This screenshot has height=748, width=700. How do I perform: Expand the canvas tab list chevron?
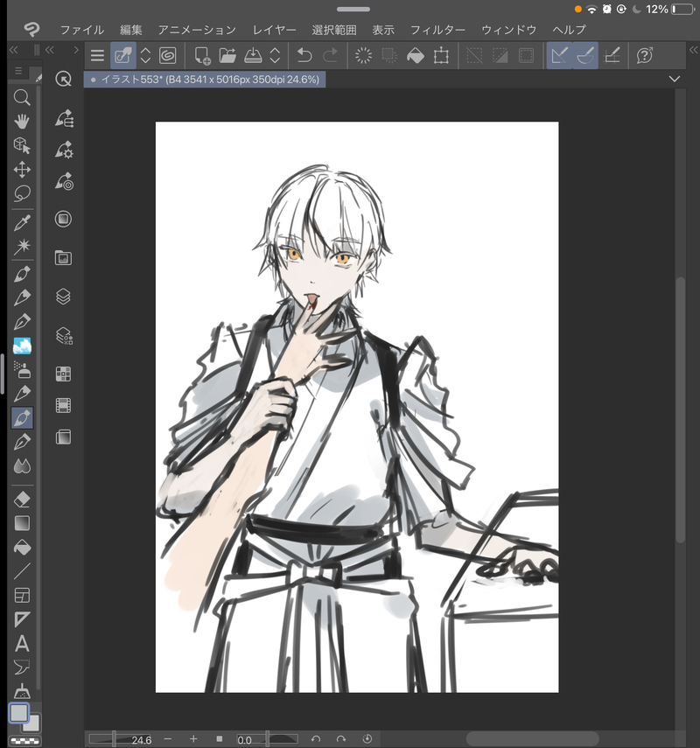coord(675,80)
